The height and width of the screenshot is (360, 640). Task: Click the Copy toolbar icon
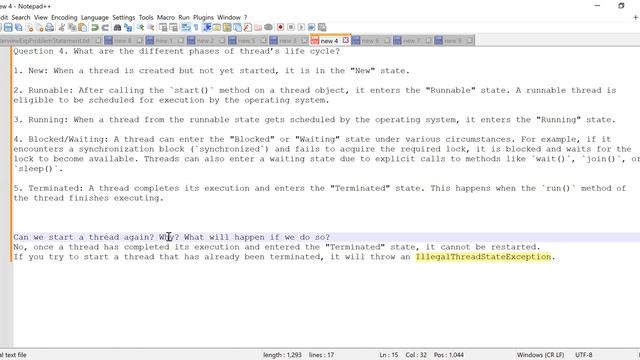pos(72,27)
